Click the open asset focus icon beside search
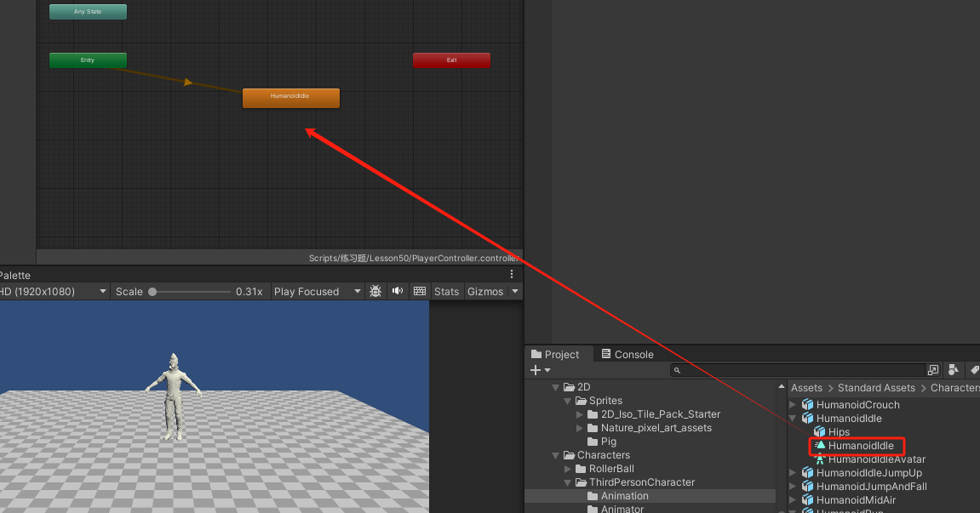The width and height of the screenshot is (980, 513). (933, 370)
